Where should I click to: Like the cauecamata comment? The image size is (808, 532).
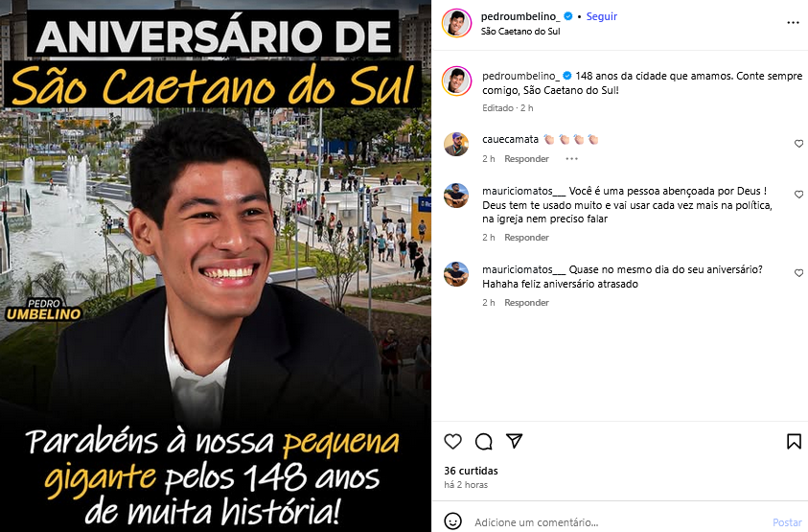tap(798, 144)
